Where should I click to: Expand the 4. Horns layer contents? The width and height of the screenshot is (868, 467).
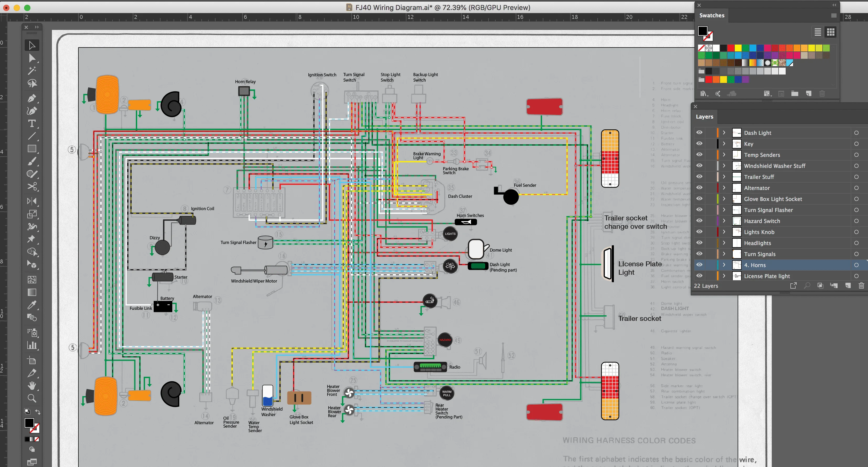coord(724,265)
